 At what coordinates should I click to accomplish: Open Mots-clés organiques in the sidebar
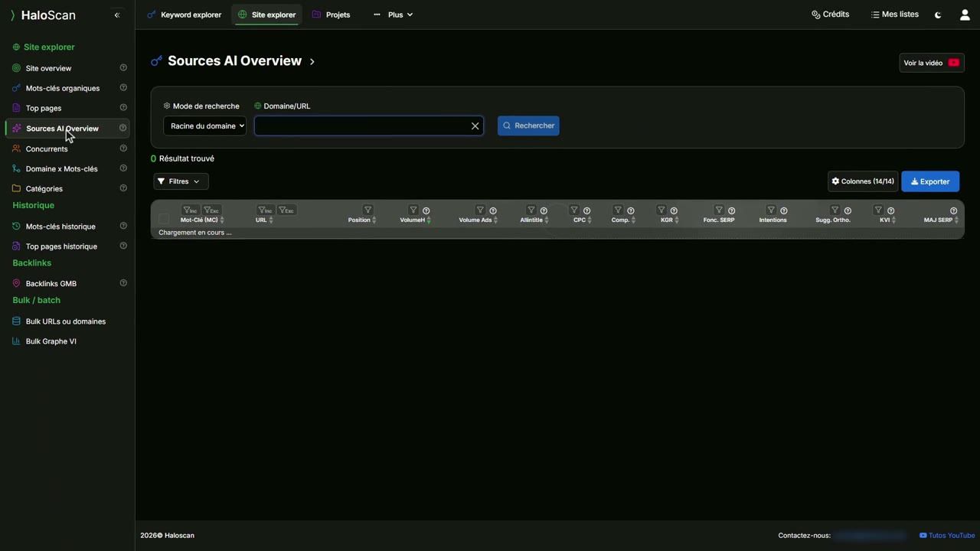pos(63,88)
